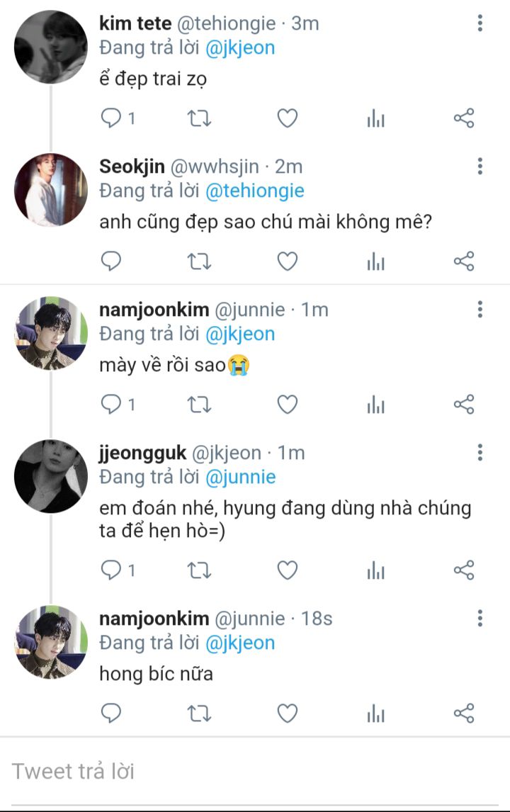
Task: Open the @tehiongie mention link under Seokjin
Action: 255,191
